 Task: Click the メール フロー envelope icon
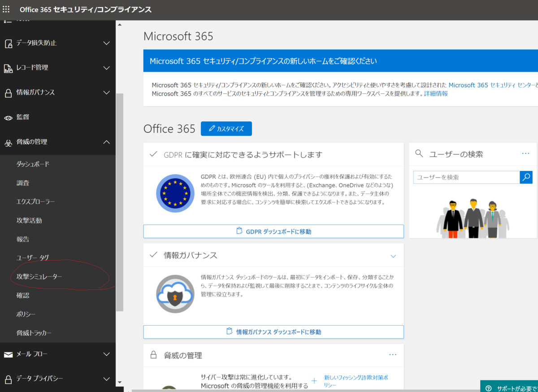point(8,354)
